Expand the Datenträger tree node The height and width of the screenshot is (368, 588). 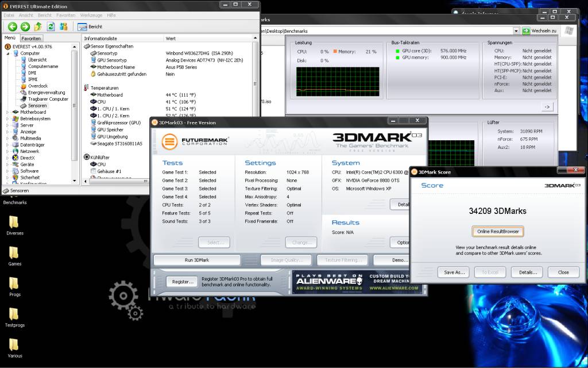8,145
